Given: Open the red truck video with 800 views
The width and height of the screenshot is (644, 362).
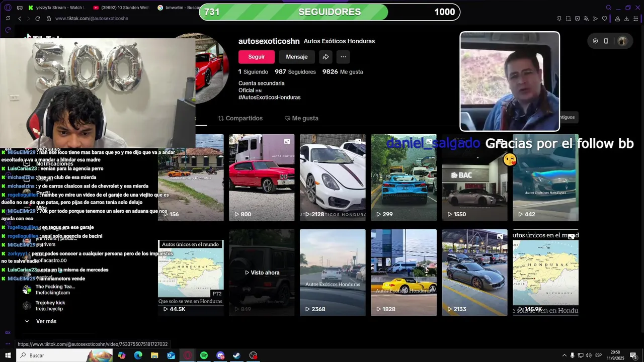Looking at the screenshot, I should point(262,177).
